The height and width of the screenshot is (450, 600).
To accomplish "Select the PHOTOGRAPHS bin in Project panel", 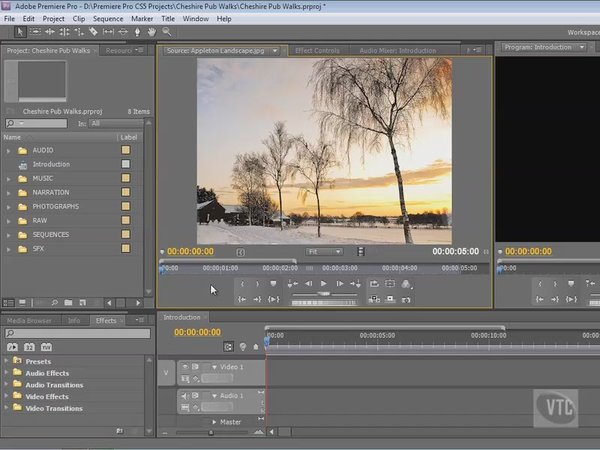I will click(55, 206).
